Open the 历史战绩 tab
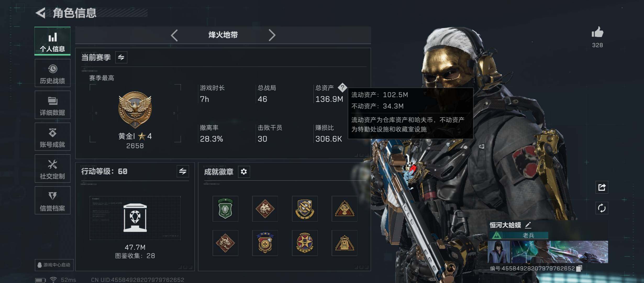 (52, 73)
